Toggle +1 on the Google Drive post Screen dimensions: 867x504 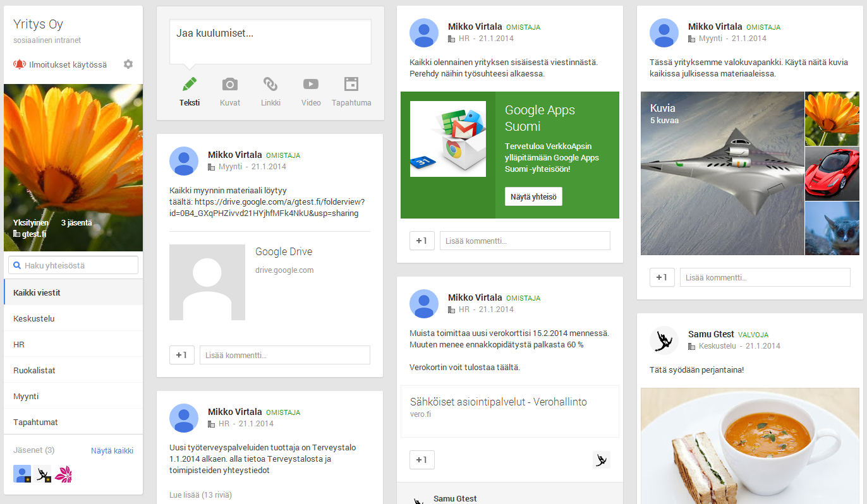coord(182,355)
